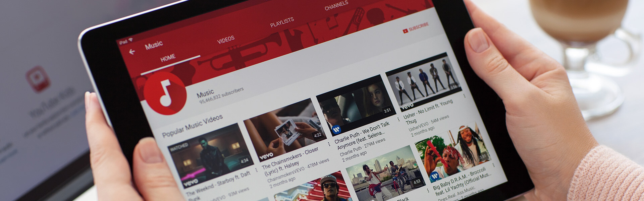Click the title 'Charlie Puth - We Don't Talk Anymore'
This screenshot has height=201, width=644.
click(x=363, y=135)
